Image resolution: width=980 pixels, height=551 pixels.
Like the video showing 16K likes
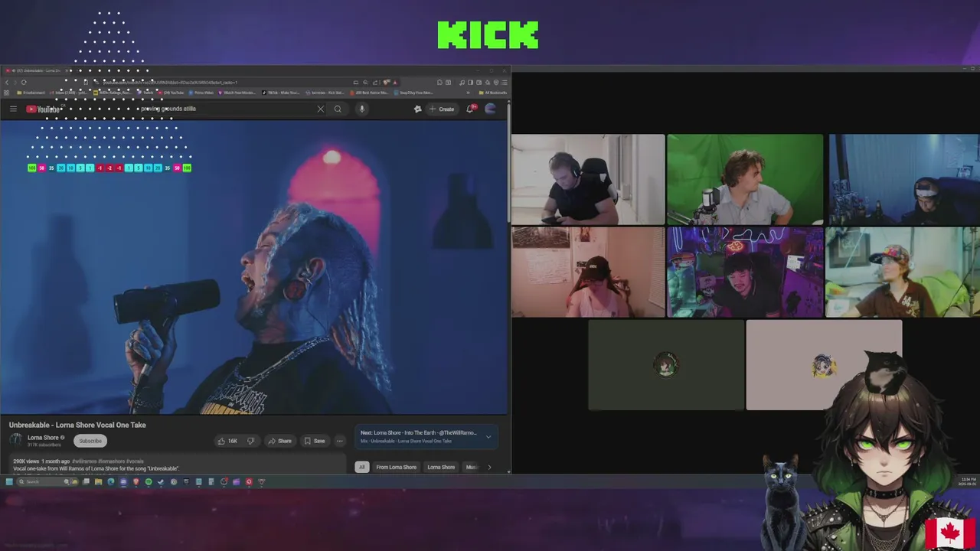click(x=227, y=441)
